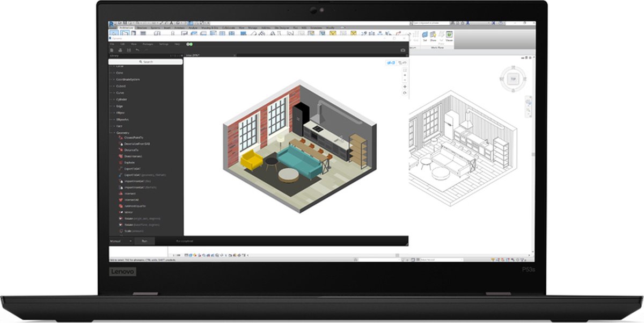Click the Show work plane icon
The height and width of the screenshot is (323, 644).
433,35
